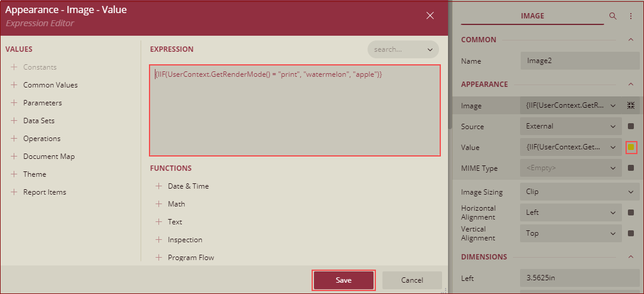Save the expression

coord(344,280)
